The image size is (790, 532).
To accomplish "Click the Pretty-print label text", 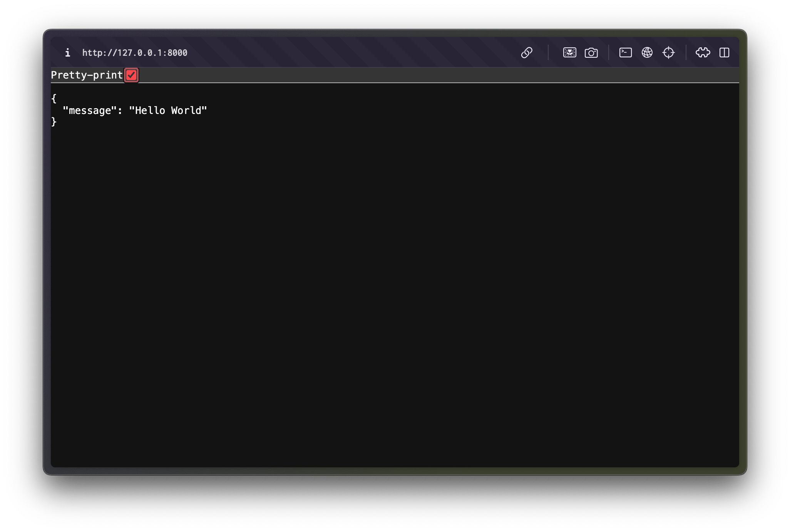I will point(86,75).
